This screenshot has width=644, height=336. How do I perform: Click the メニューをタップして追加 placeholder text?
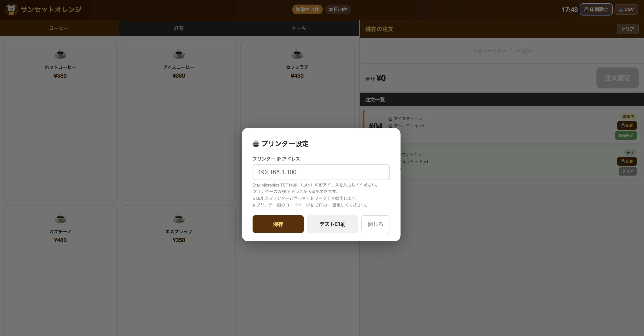tap(502, 51)
